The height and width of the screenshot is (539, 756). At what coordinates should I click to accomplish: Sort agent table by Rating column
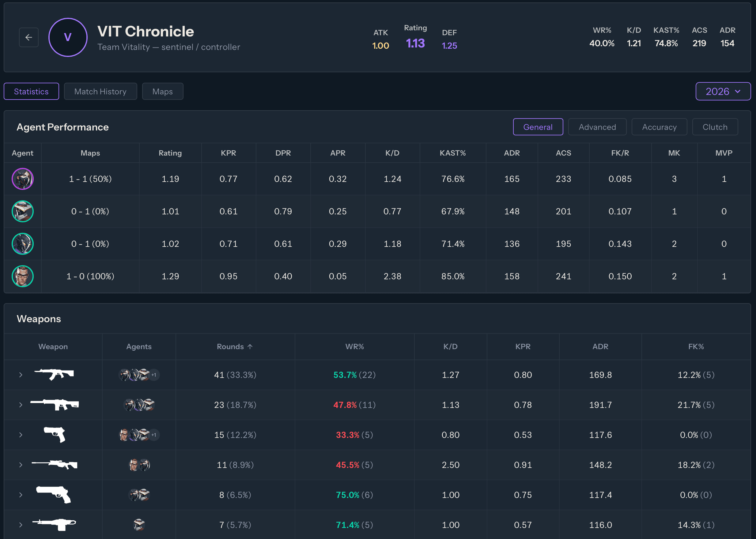tap(170, 153)
